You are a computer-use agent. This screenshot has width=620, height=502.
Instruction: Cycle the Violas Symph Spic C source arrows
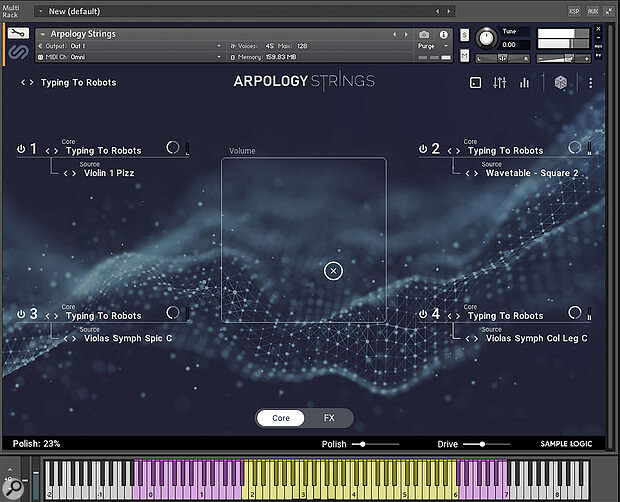[x=70, y=339]
